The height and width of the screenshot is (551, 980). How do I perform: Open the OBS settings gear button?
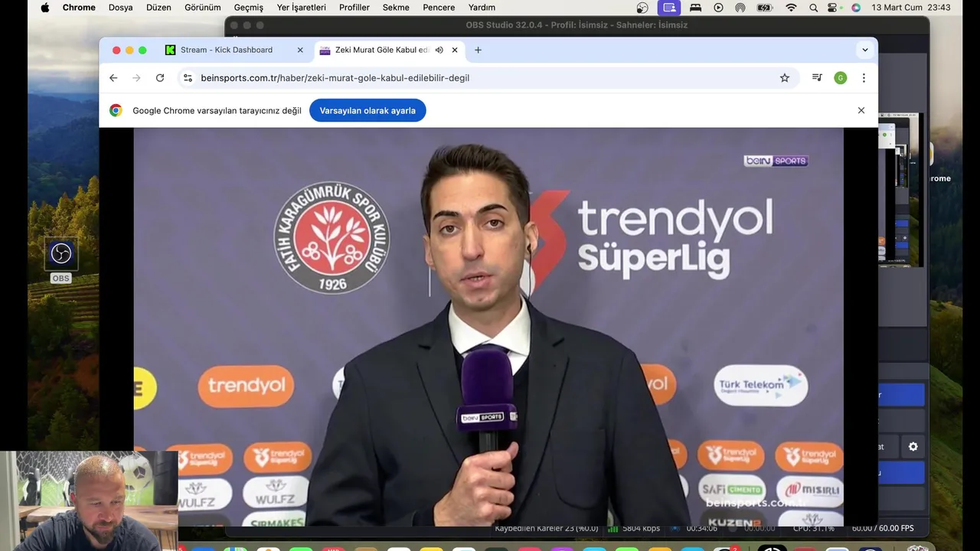tap(913, 447)
